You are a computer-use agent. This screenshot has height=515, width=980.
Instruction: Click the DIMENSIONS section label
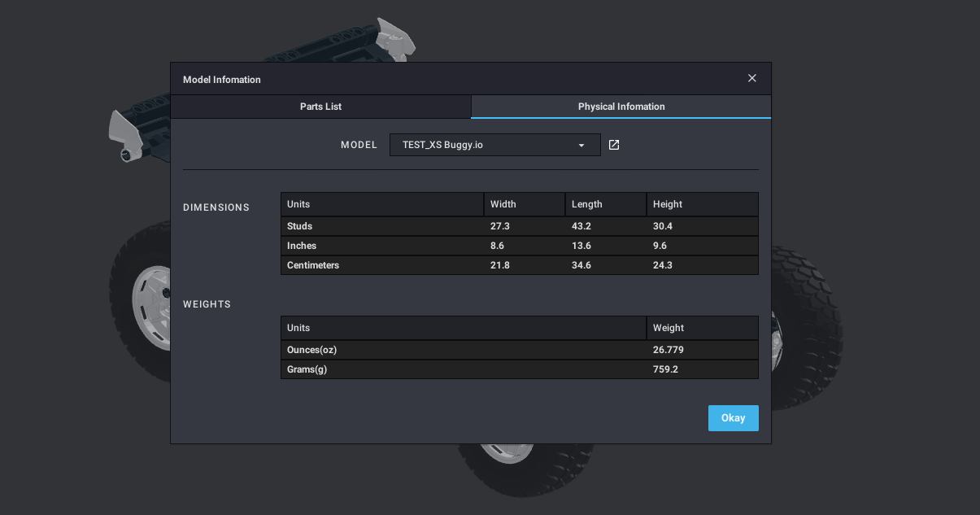point(216,207)
